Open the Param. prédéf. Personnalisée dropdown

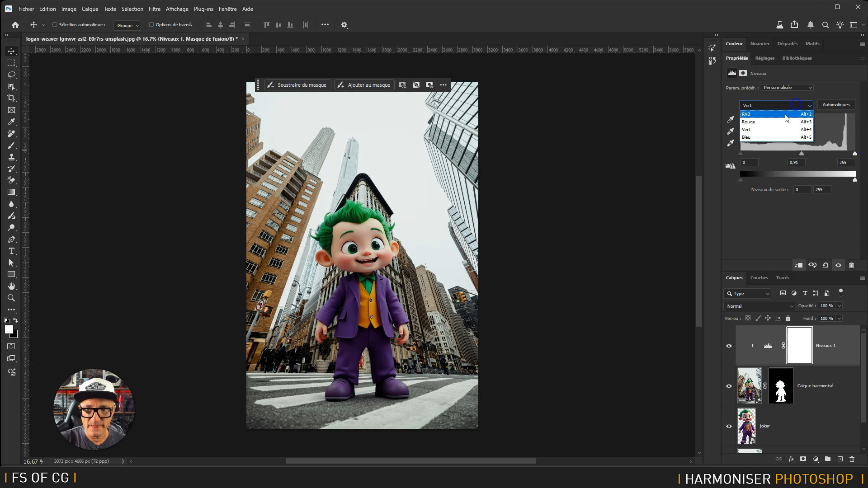point(787,88)
